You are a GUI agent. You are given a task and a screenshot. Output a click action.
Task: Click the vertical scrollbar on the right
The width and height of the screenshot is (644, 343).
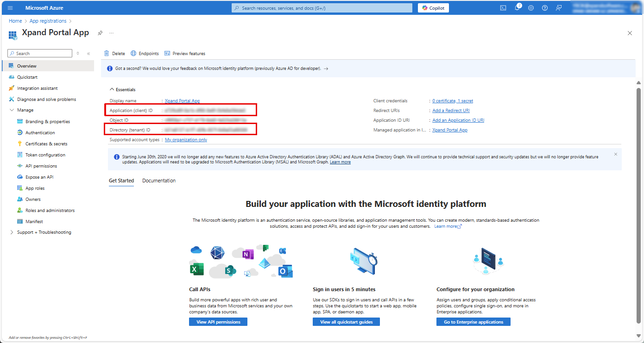tap(639, 185)
